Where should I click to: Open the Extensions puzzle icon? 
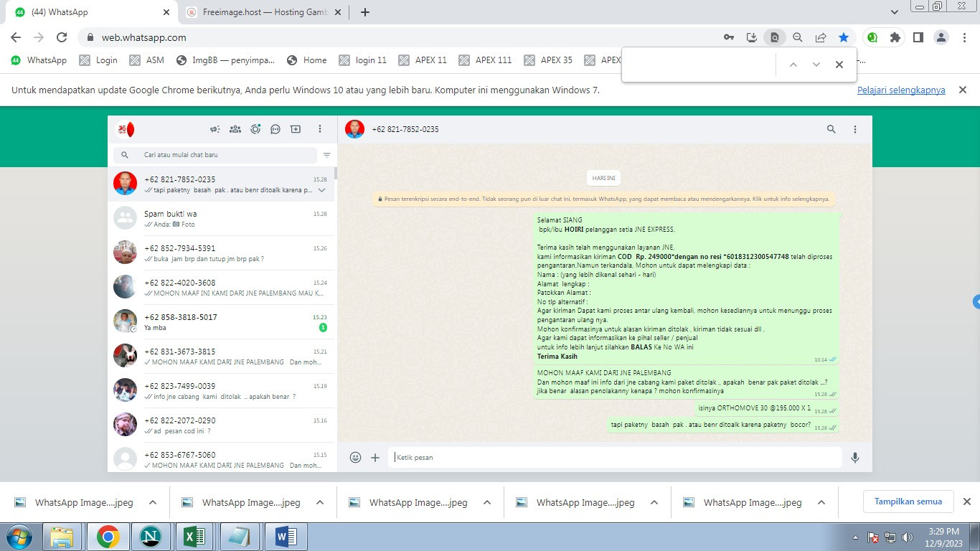point(895,37)
